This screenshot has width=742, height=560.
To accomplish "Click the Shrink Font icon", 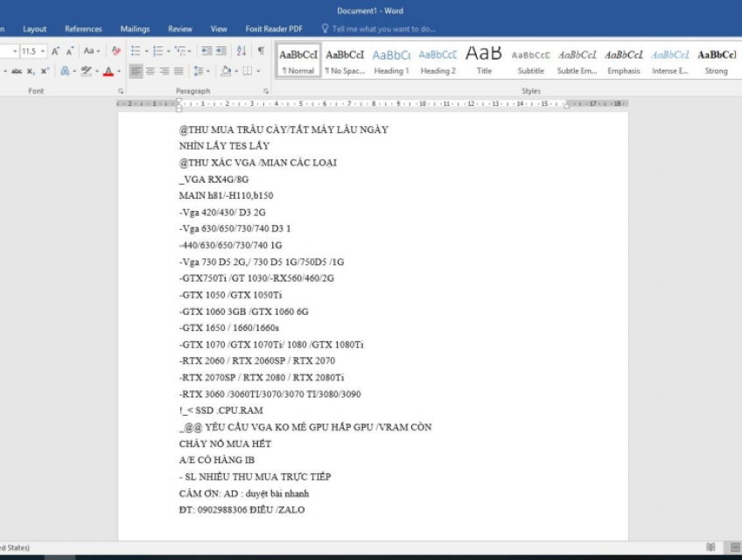I will click(x=70, y=52).
